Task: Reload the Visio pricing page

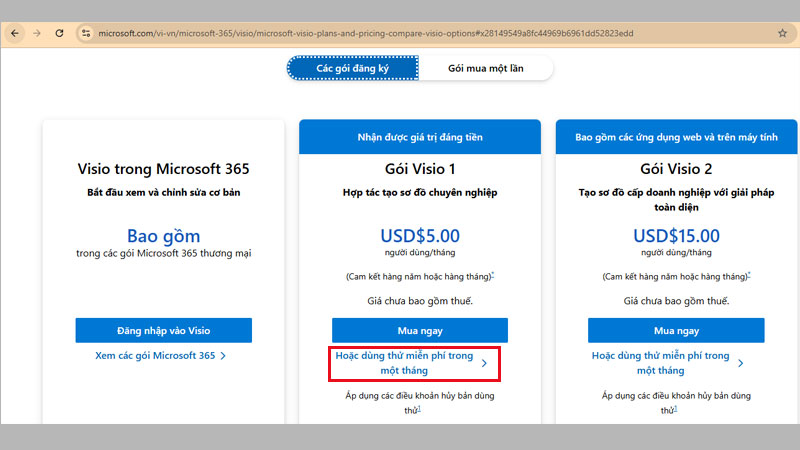Action: point(60,32)
